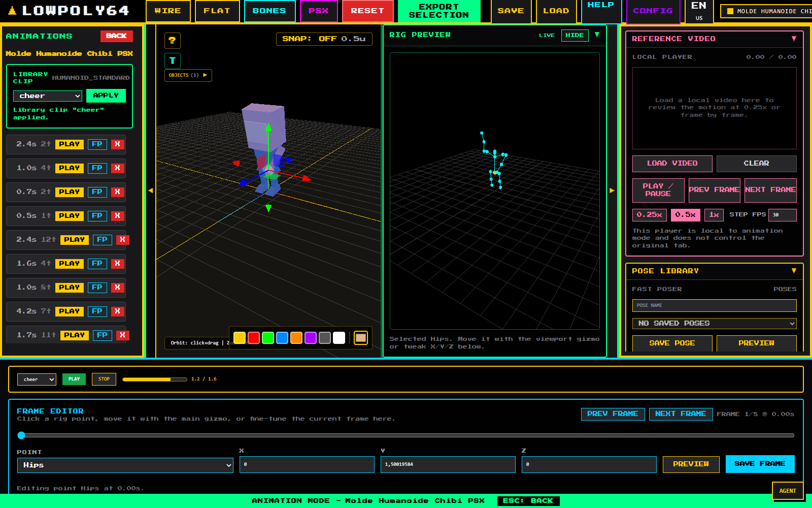Click the right collapse arrow beside rig preview
Screen dimensions: 812x508
coord(612,190)
